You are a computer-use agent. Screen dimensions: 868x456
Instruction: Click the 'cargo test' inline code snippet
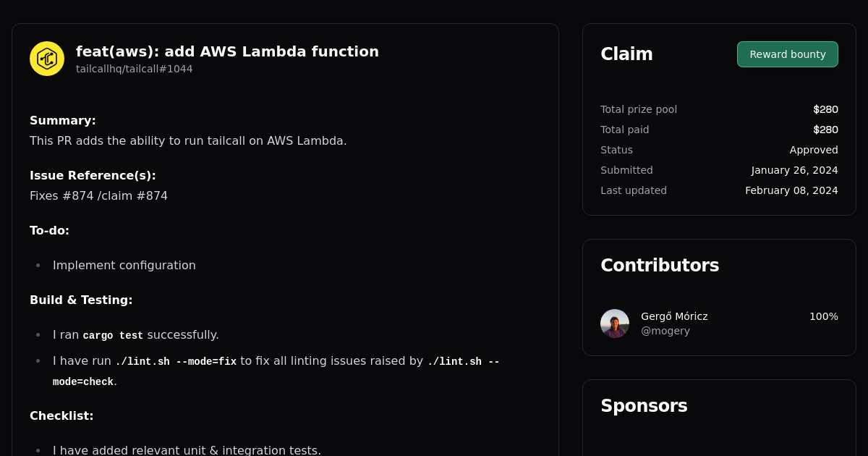click(112, 335)
